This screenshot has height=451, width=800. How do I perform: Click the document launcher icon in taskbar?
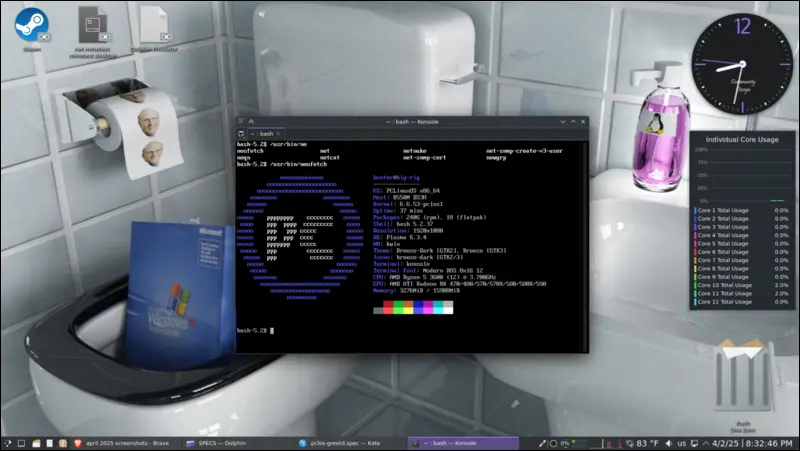click(x=49, y=443)
